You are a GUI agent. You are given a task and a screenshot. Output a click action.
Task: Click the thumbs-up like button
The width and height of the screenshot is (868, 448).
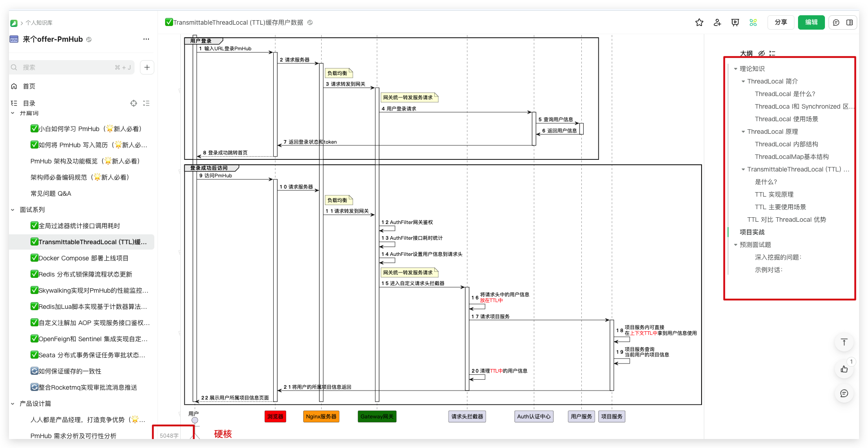(844, 369)
